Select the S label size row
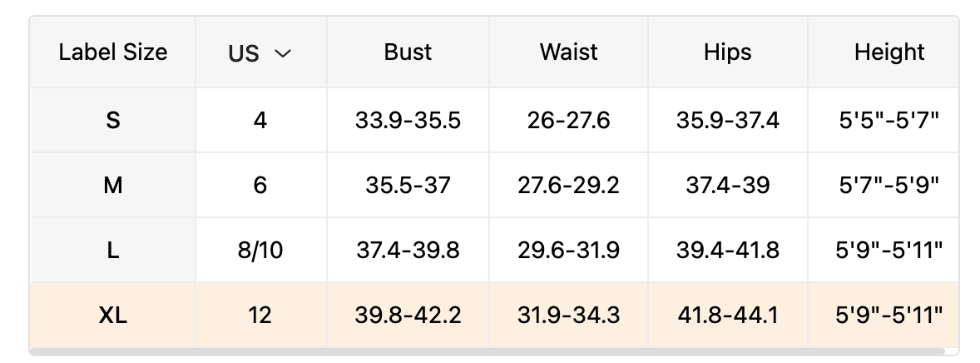This screenshot has height=363, width=980. click(x=113, y=120)
